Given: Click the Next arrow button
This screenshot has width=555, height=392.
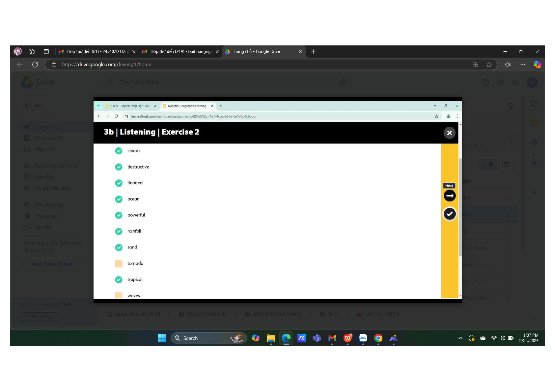Looking at the screenshot, I should (450, 196).
